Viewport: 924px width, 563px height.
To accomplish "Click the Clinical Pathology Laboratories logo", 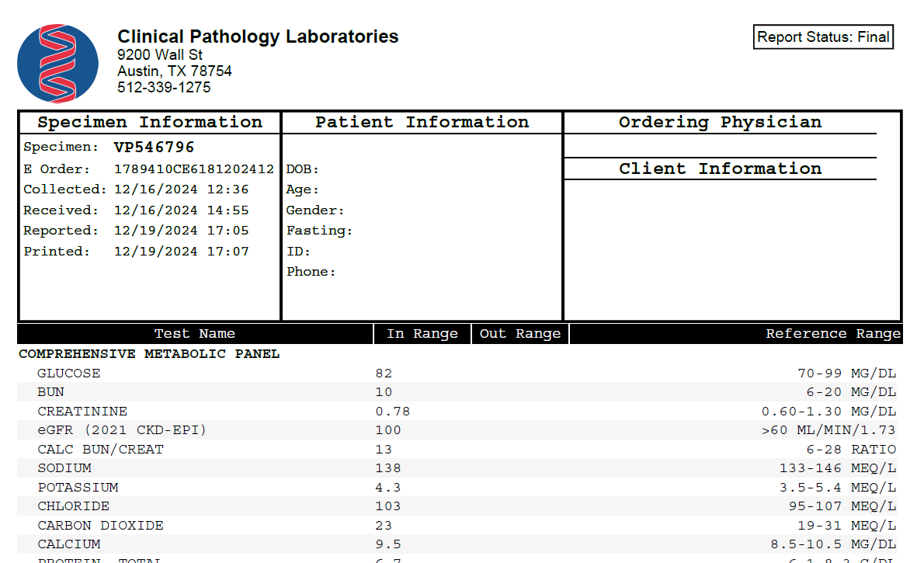I will (x=57, y=64).
